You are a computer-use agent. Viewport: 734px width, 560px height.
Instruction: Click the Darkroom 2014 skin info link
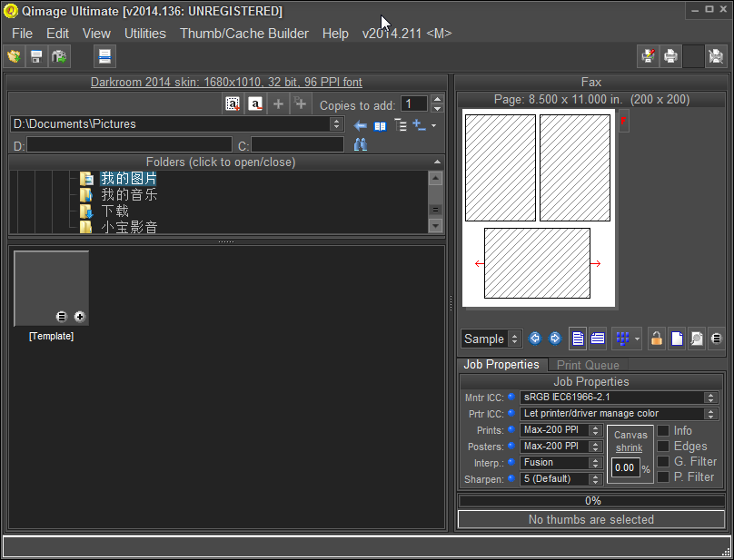pyautogui.click(x=225, y=82)
